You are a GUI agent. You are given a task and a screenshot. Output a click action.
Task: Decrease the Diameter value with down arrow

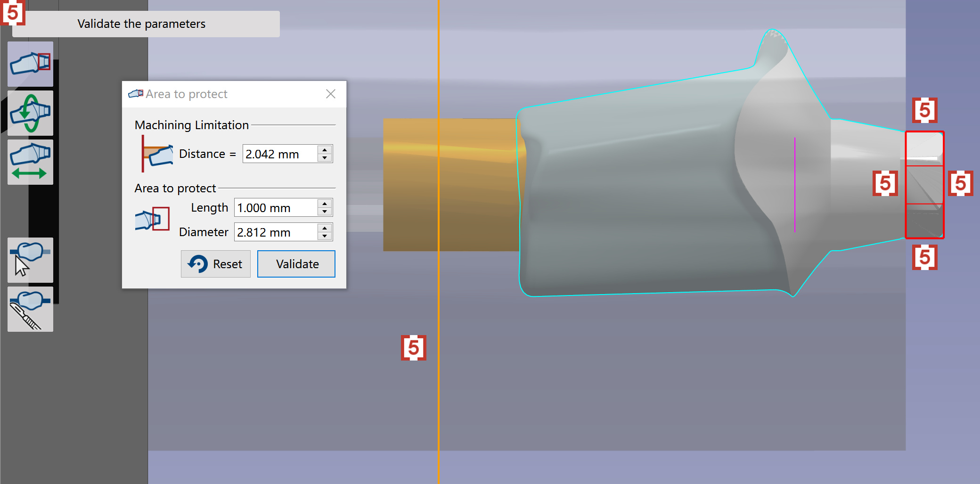325,236
